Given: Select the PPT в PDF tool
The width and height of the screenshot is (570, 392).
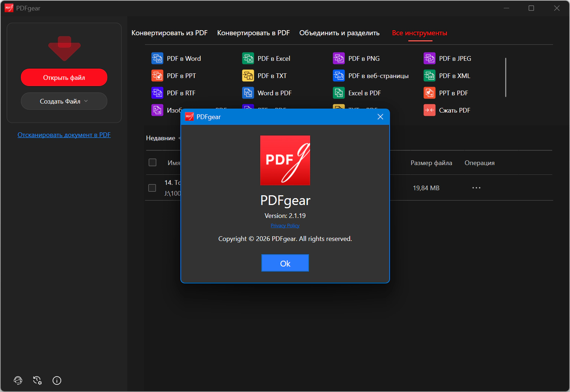Looking at the screenshot, I should click(446, 93).
